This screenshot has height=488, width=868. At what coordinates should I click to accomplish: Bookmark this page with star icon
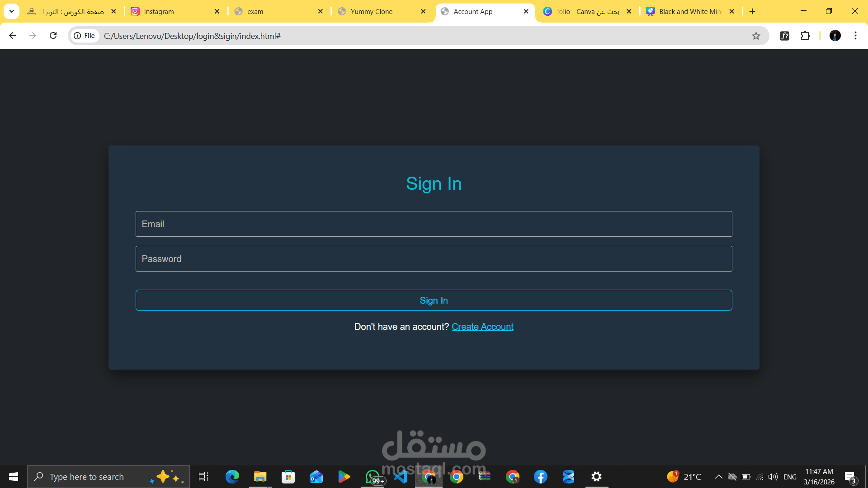(x=756, y=36)
